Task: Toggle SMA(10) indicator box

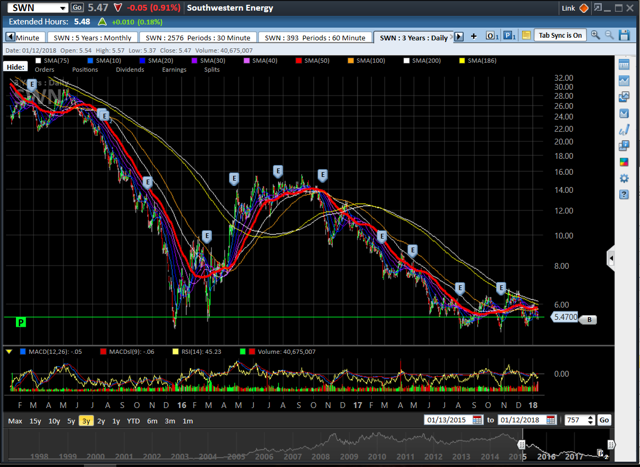Action: point(91,60)
